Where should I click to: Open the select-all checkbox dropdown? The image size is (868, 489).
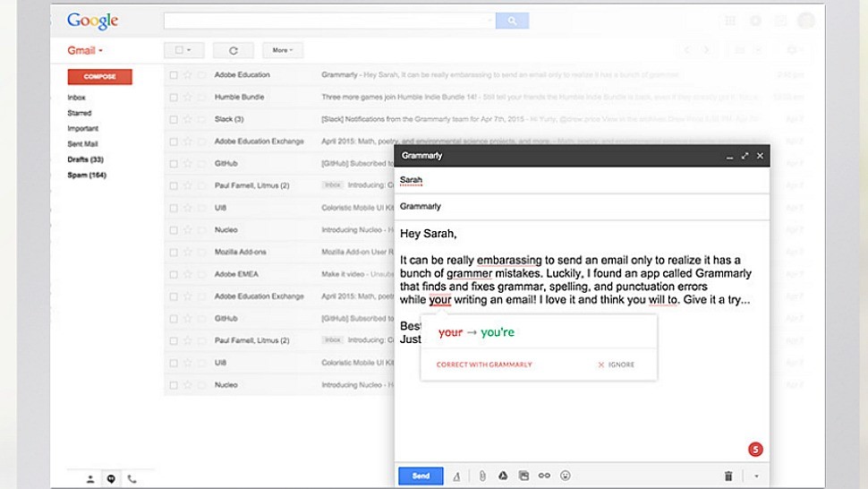click(x=183, y=50)
